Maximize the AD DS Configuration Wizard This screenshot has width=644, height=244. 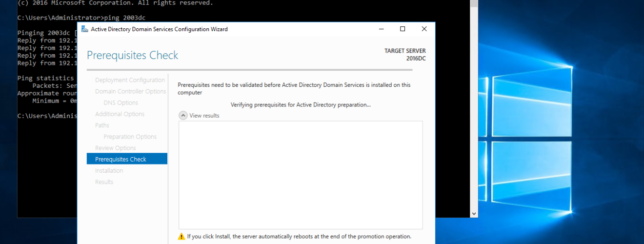click(402, 29)
